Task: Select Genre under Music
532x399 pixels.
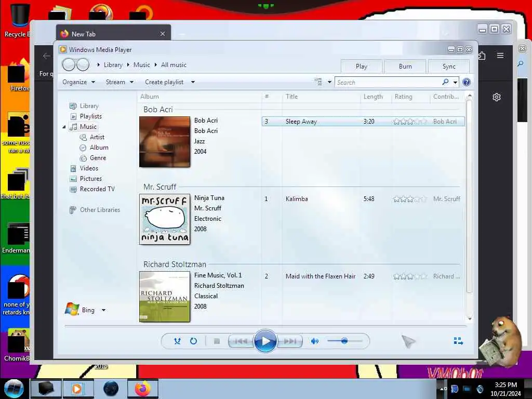Action: [98, 158]
